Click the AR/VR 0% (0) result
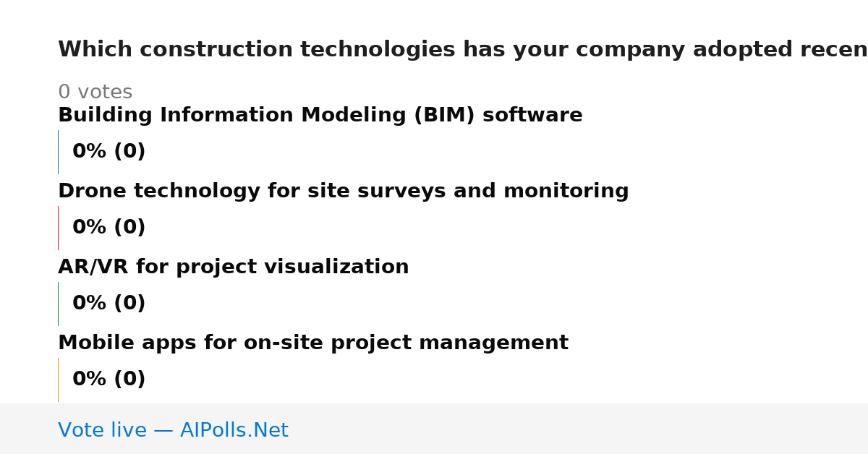868x454 pixels. (x=109, y=304)
